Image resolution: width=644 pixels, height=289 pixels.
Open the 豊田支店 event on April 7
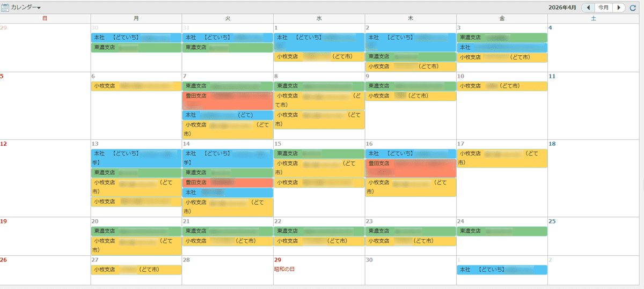pyautogui.click(x=228, y=100)
